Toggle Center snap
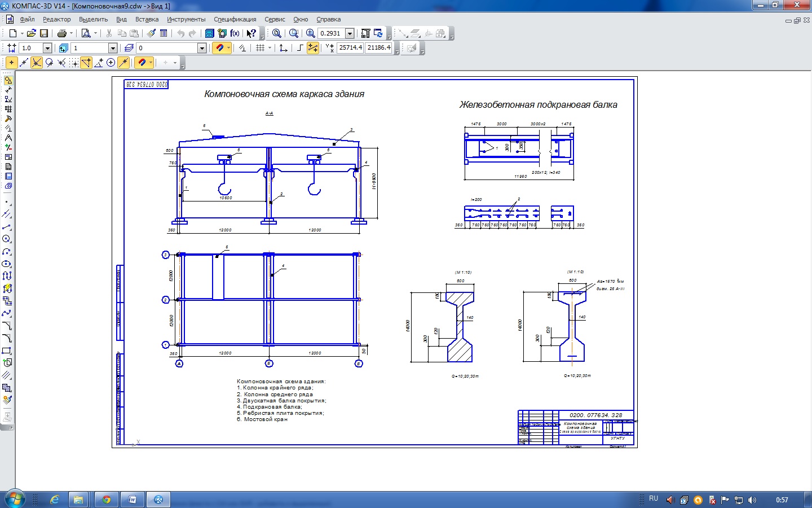The image size is (812, 508). point(111,63)
